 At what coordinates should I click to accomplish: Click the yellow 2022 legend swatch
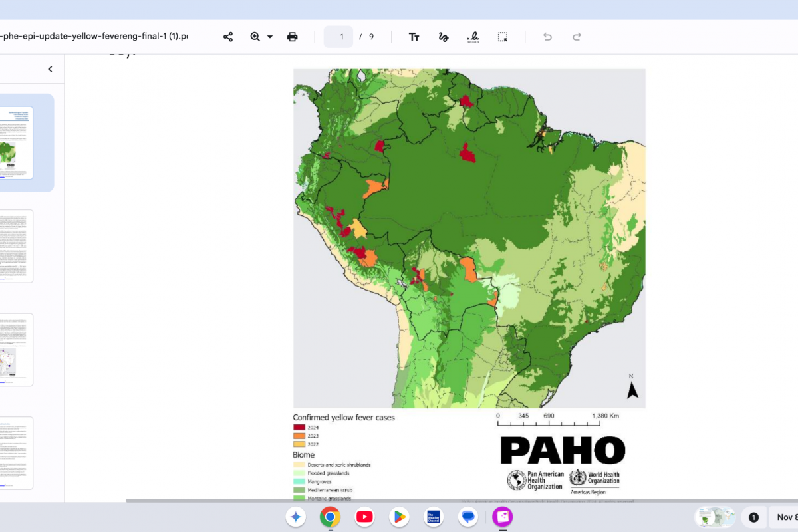(x=299, y=444)
